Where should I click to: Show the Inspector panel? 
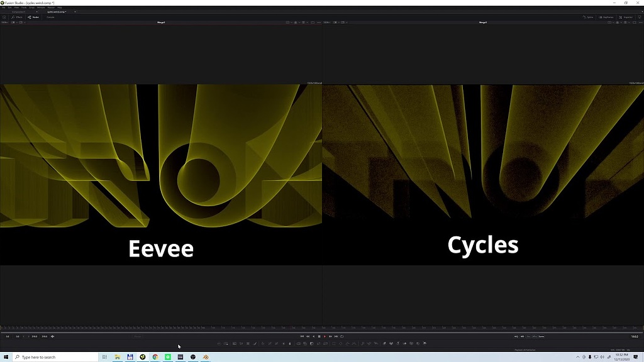point(626,17)
